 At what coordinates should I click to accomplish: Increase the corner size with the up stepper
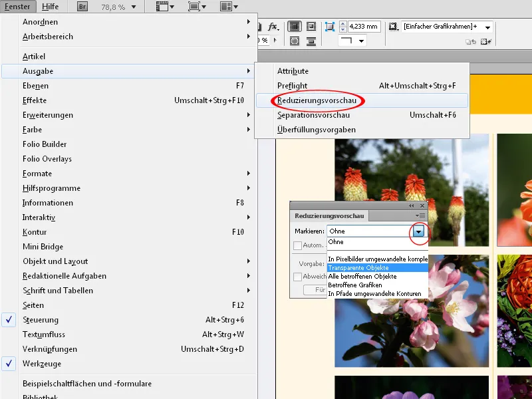pos(342,24)
